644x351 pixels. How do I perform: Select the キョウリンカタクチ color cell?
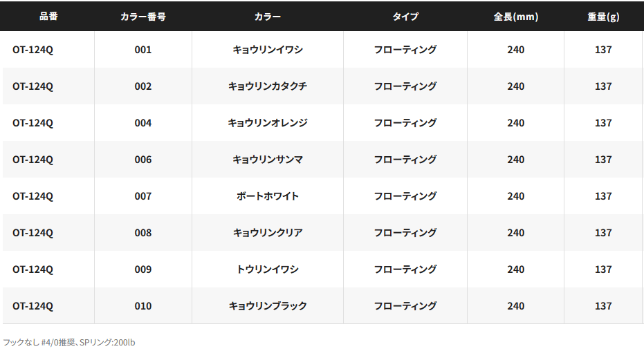(268, 86)
